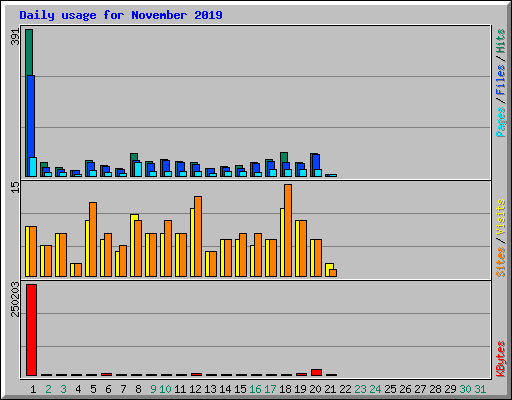Click day 8 on the x-axis
512x400 pixels.
point(138,389)
